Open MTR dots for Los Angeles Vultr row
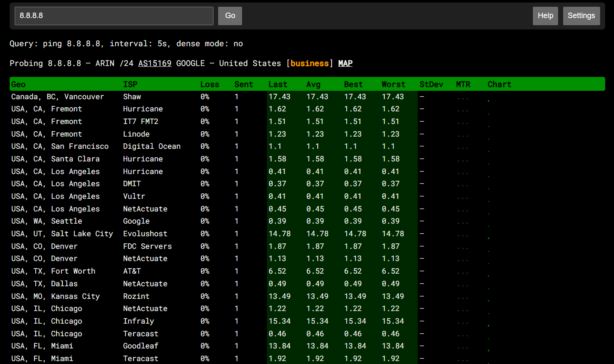614x364 pixels. pyautogui.click(x=463, y=198)
